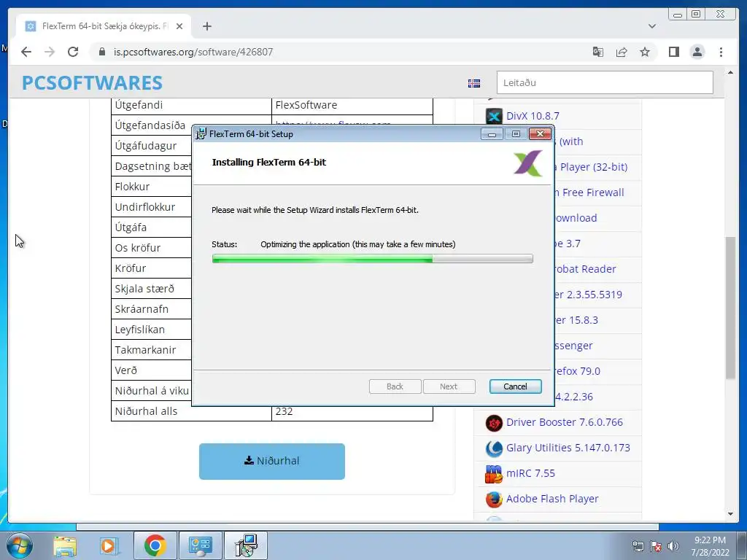747x560 pixels.
Task: Click the share page icon
Action: pyautogui.click(x=622, y=52)
